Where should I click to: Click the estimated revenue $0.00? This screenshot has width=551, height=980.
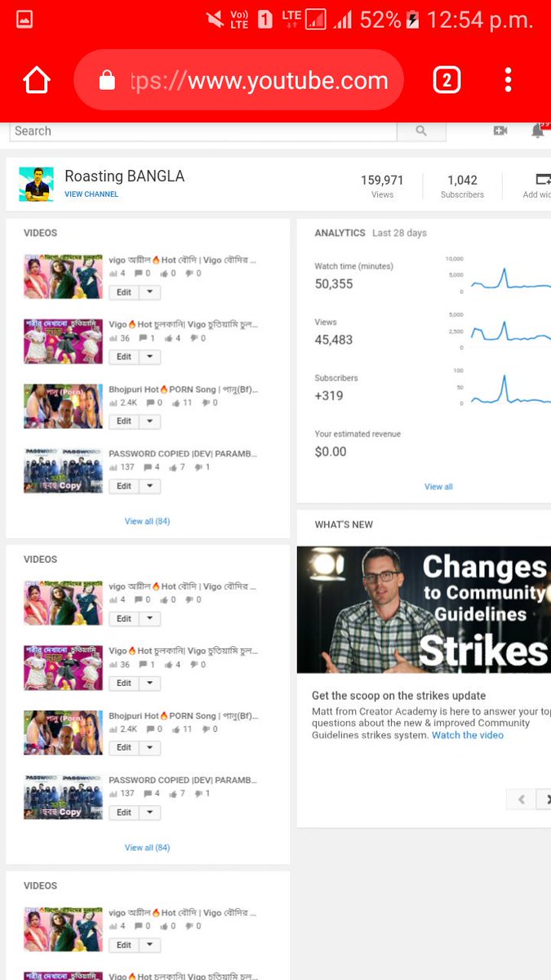[331, 452]
